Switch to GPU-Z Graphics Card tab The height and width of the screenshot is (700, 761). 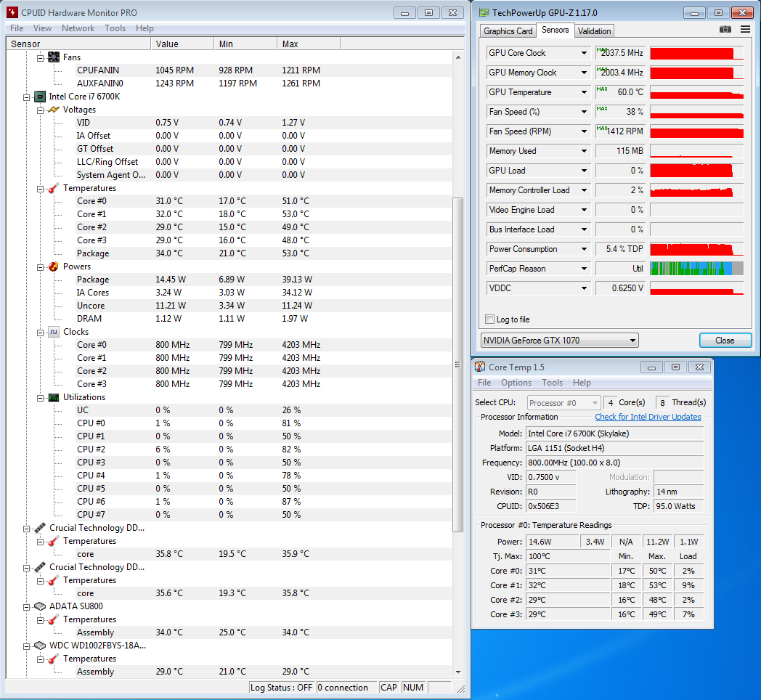pyautogui.click(x=508, y=31)
